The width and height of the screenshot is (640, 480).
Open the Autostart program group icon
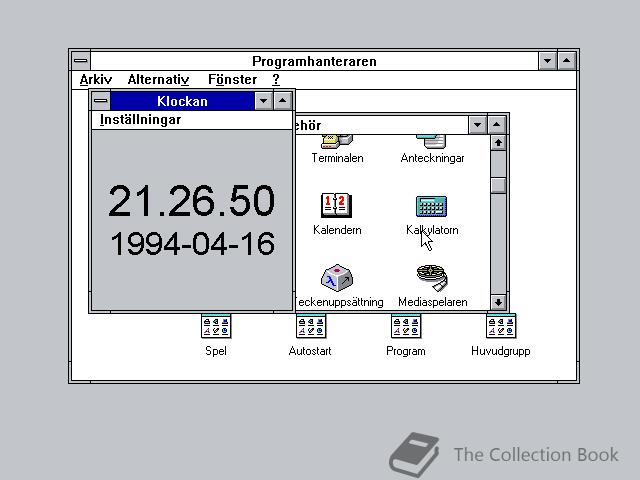pos(311,327)
